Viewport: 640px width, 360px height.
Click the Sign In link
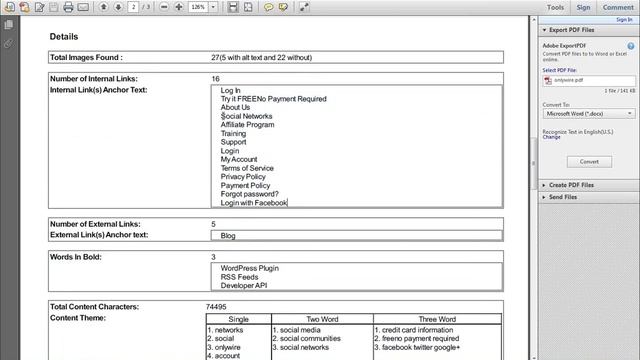624,20
